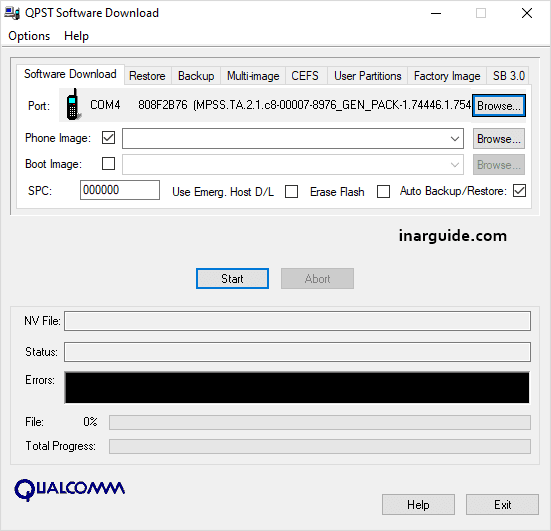The width and height of the screenshot is (551, 531).
Task: Click the QPST app icon in title bar
Action: (12, 13)
